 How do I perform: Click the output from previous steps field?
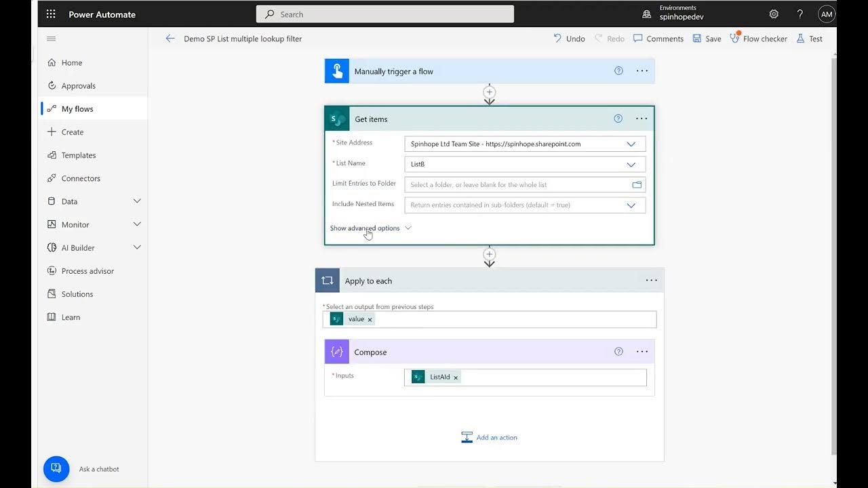(x=490, y=319)
